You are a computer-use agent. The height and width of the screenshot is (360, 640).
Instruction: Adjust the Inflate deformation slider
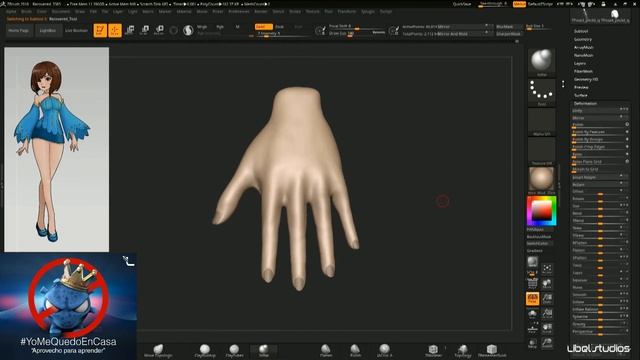[599, 302]
